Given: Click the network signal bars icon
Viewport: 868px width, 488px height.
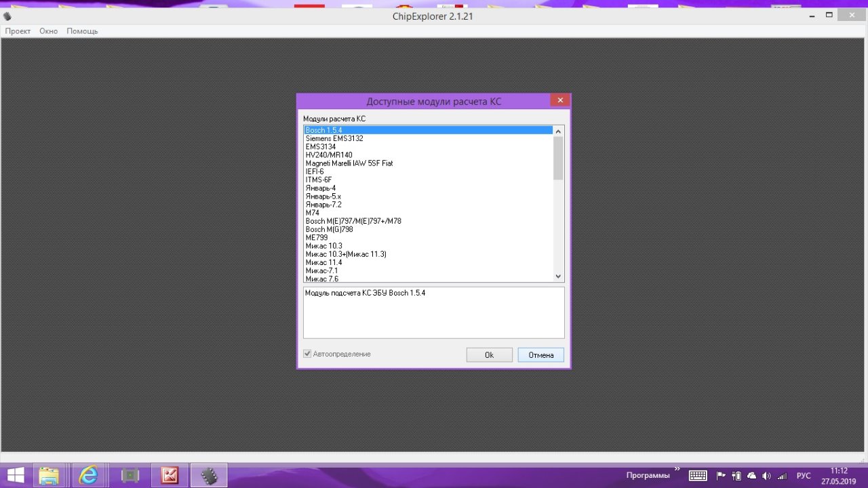Looking at the screenshot, I should pos(782,476).
